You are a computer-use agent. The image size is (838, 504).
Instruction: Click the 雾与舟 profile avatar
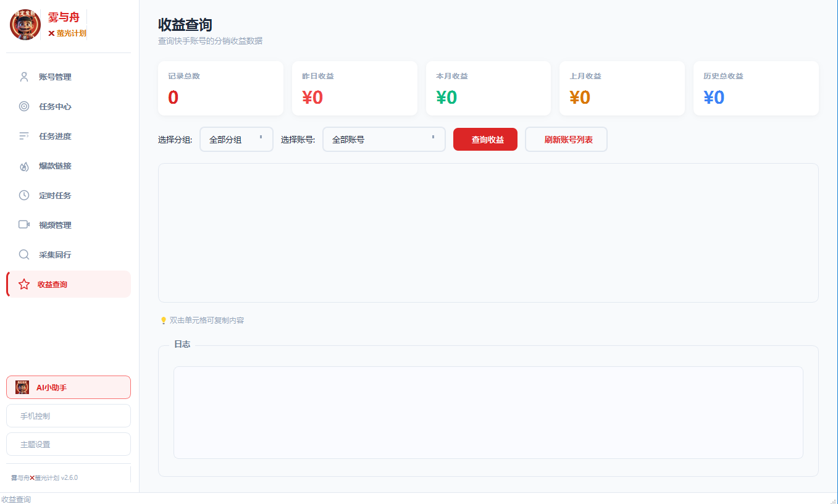pos(25,25)
